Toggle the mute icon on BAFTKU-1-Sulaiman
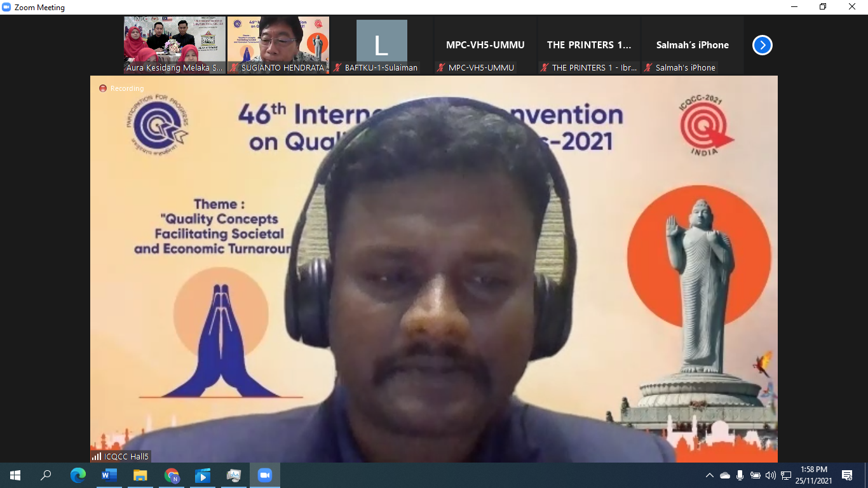This screenshot has width=868, height=488. 339,67
